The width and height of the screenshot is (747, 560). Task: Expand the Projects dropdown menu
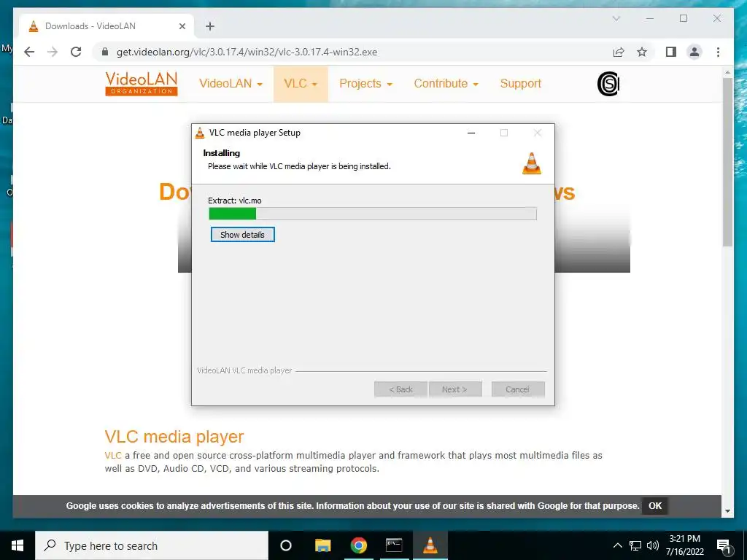coord(365,84)
